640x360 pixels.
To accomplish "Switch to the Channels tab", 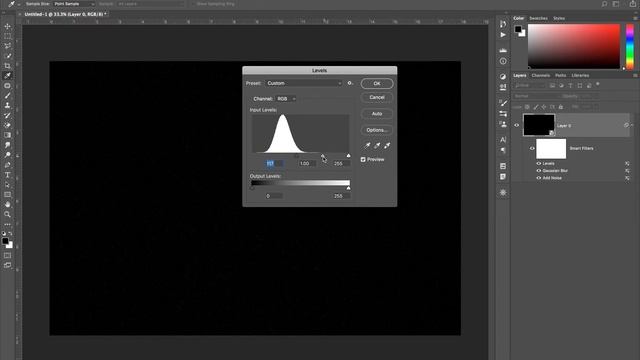I will (540, 76).
